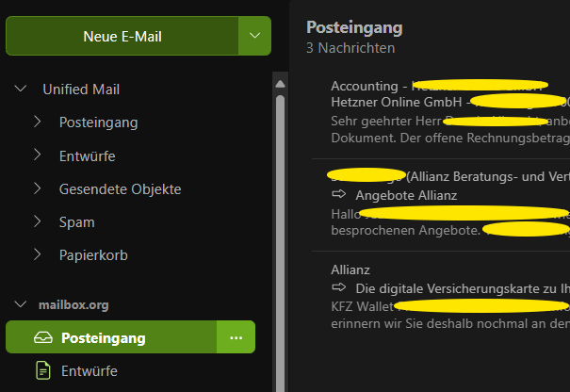The width and height of the screenshot is (570, 392).
Task: Collapse the mailbox.org account section
Action: pyautogui.click(x=21, y=304)
